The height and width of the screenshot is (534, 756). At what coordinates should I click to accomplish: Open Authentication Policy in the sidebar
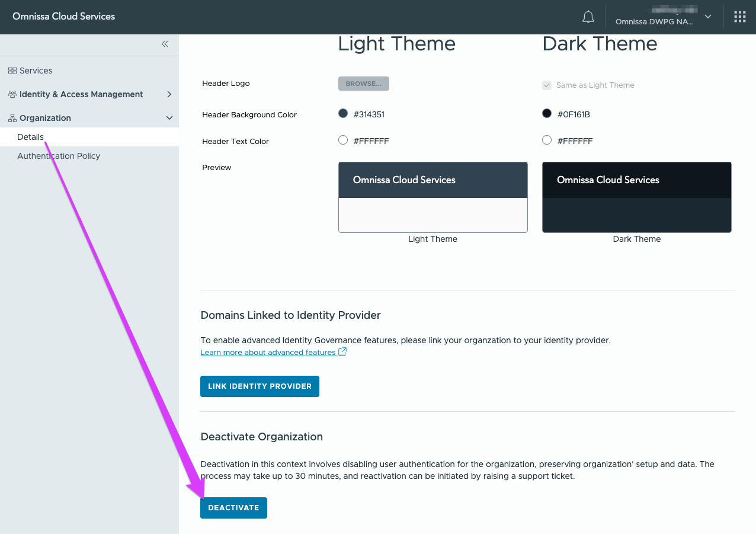59,156
